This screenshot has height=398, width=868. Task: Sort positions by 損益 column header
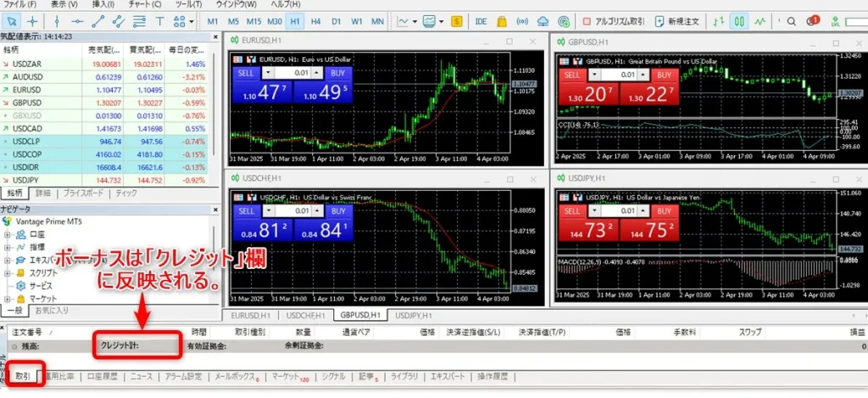click(858, 332)
